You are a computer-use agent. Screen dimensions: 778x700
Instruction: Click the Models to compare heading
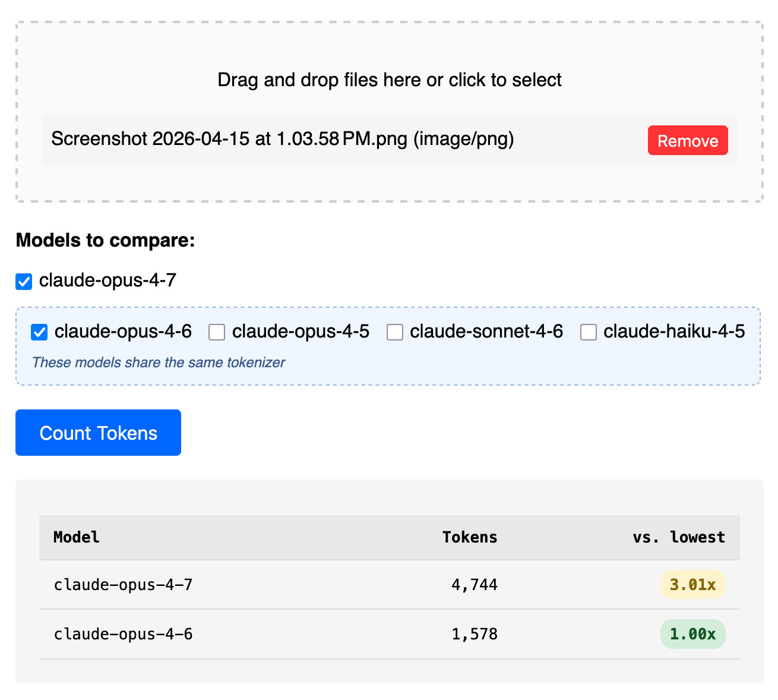[105, 240]
